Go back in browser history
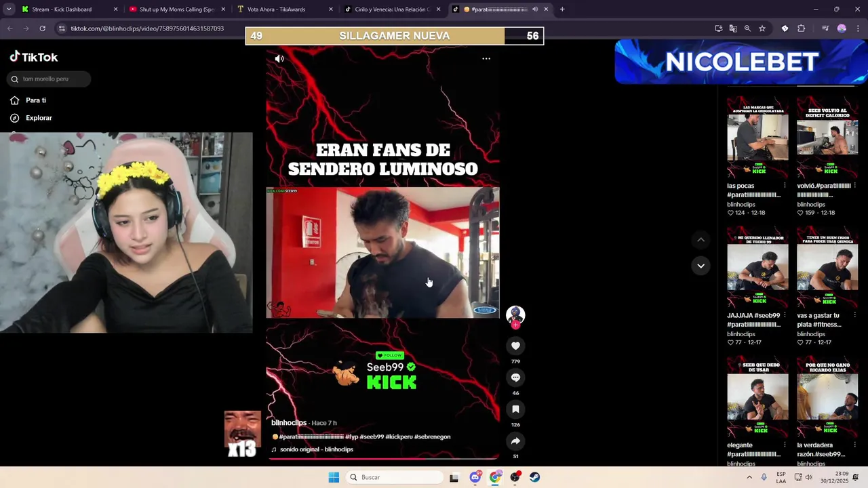Viewport: 868px width, 488px height. tap(10, 28)
